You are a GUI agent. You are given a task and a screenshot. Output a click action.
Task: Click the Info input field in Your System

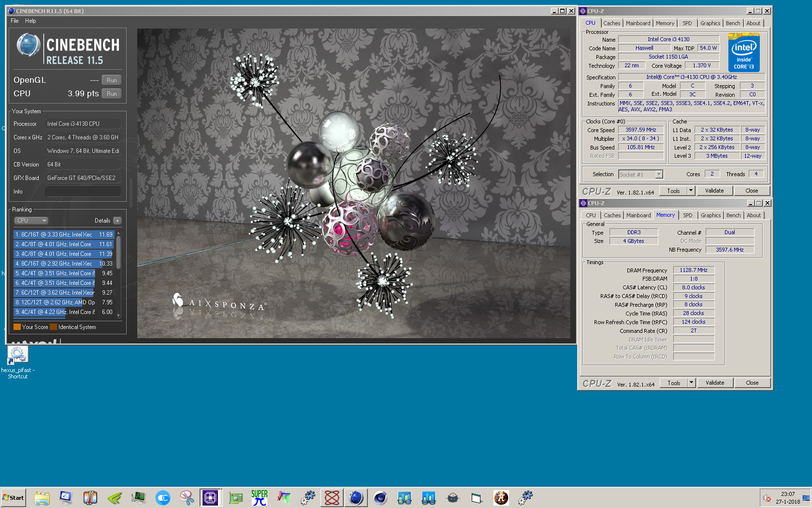[x=83, y=192]
